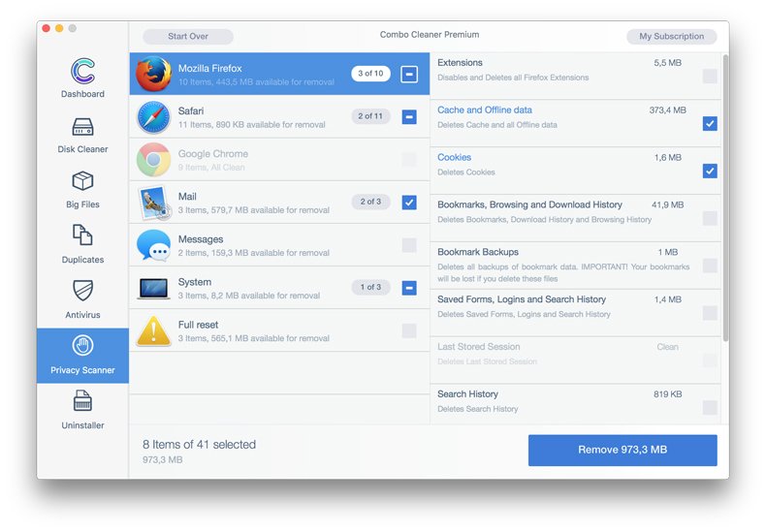This screenshot has width=766, height=532.
Task: Open the Dashboard sidebar icon
Action: pyautogui.click(x=82, y=72)
